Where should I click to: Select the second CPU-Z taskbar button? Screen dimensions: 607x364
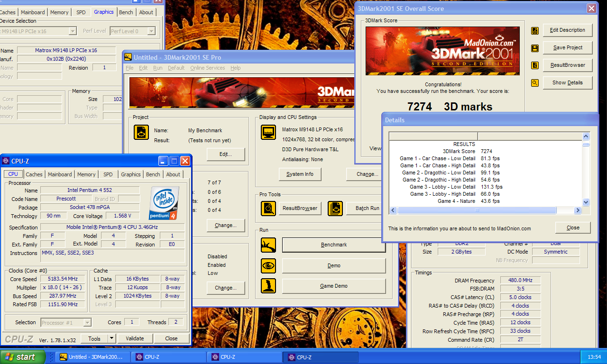(x=243, y=357)
